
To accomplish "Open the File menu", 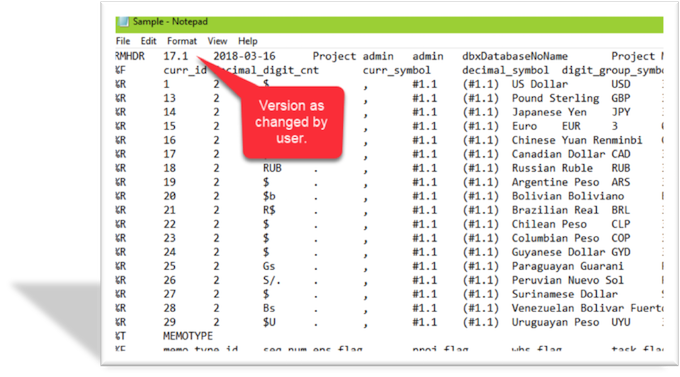I will point(123,41).
